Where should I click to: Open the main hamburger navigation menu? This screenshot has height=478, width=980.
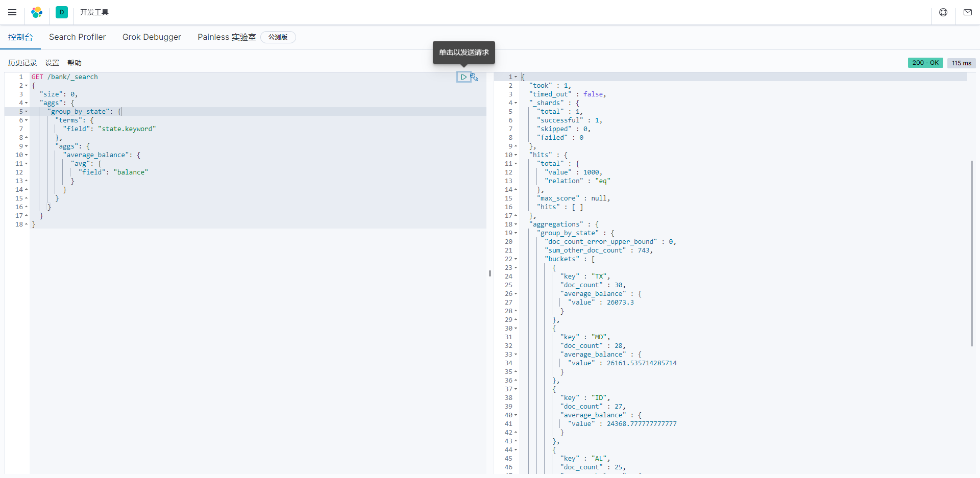(12, 12)
